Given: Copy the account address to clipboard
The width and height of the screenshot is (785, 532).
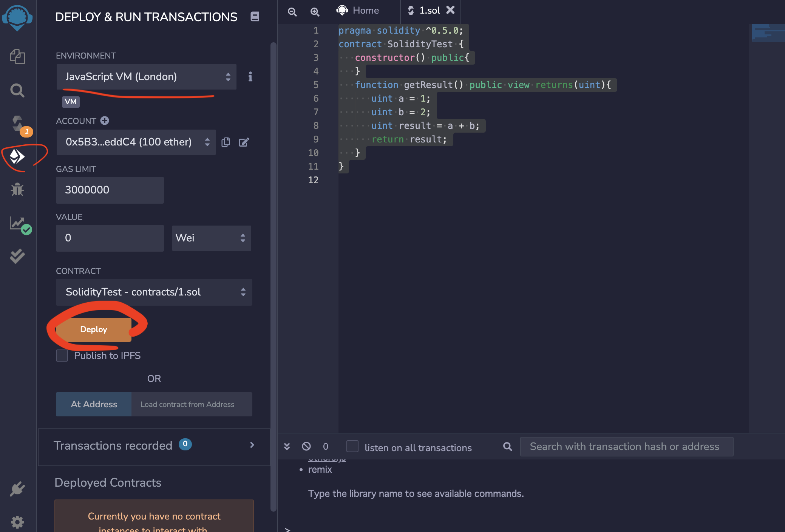Looking at the screenshot, I should click(226, 142).
